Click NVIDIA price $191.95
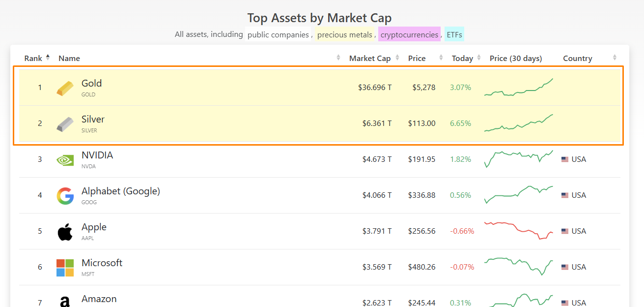The image size is (644, 307). coord(421,159)
